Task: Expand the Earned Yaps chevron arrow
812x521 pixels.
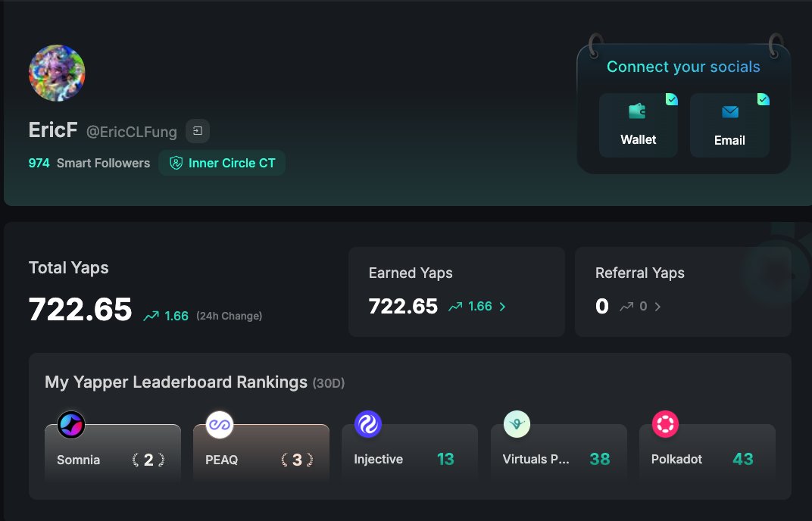Action: coord(502,307)
